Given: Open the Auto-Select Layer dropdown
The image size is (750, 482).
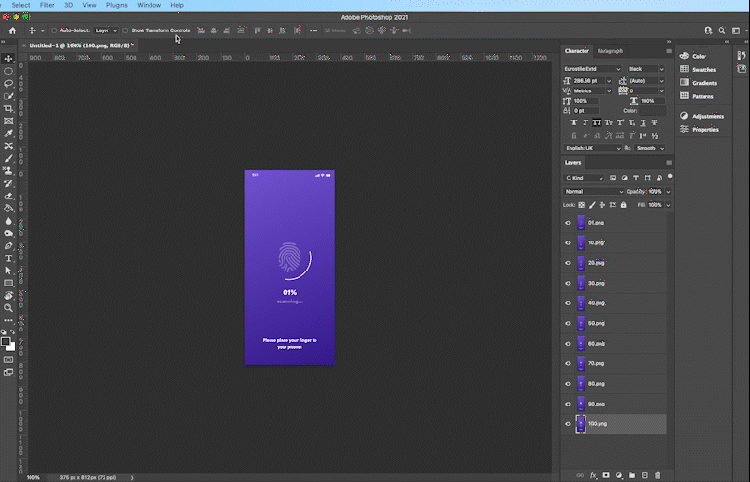Looking at the screenshot, I should coord(106,31).
